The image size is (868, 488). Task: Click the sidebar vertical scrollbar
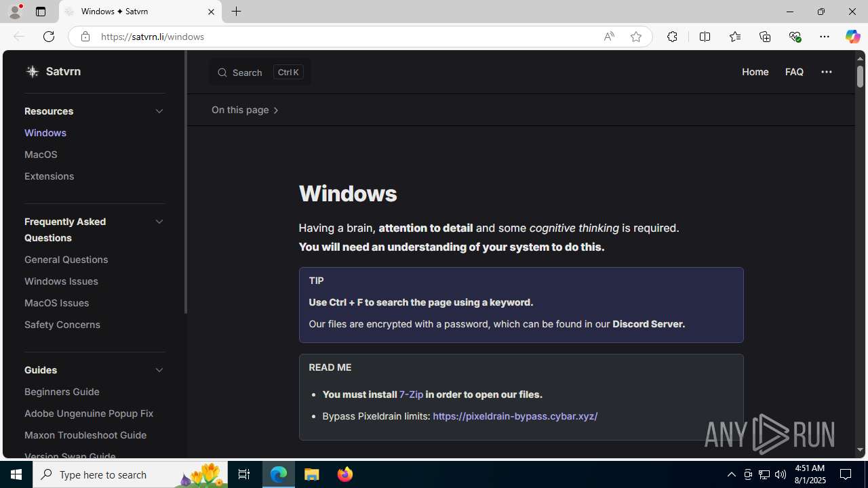pyautogui.click(x=185, y=183)
